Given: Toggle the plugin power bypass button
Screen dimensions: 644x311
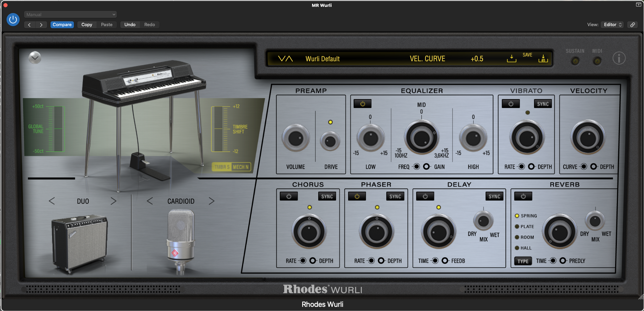Looking at the screenshot, I should click(x=13, y=20).
